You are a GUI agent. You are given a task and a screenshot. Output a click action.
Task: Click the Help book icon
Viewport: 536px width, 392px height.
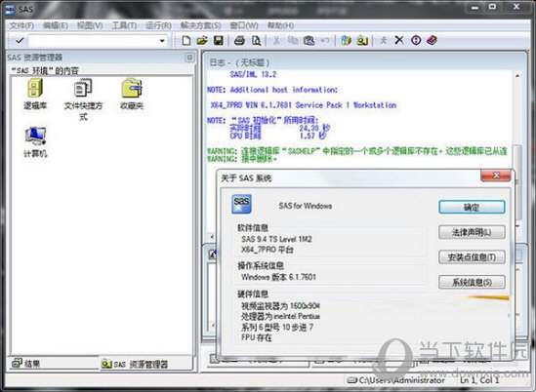(x=433, y=40)
